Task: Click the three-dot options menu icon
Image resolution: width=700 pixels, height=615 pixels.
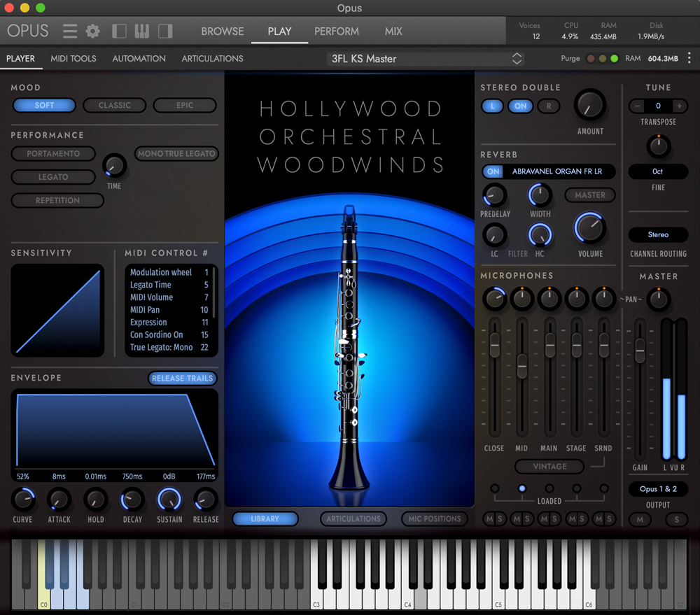Action: coord(689,58)
